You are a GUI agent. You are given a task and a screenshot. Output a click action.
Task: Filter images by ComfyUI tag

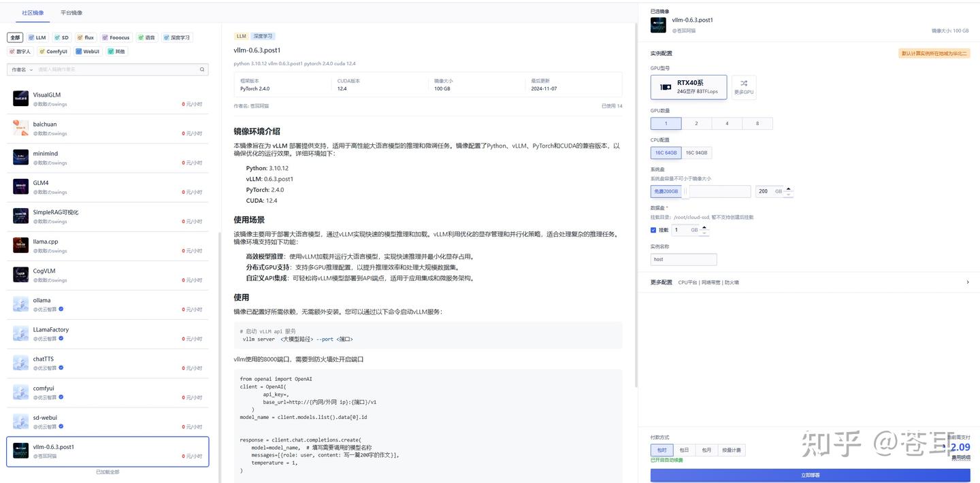coord(53,51)
